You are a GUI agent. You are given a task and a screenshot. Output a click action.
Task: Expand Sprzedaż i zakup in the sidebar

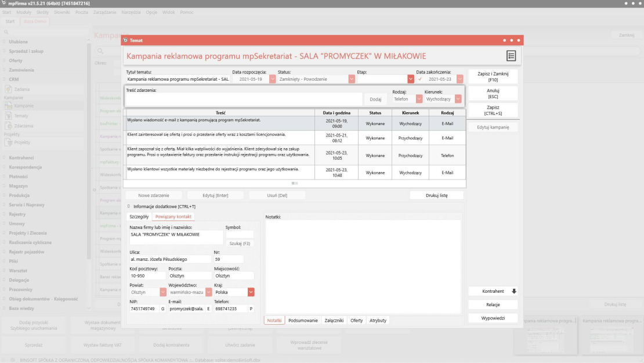click(x=4, y=51)
